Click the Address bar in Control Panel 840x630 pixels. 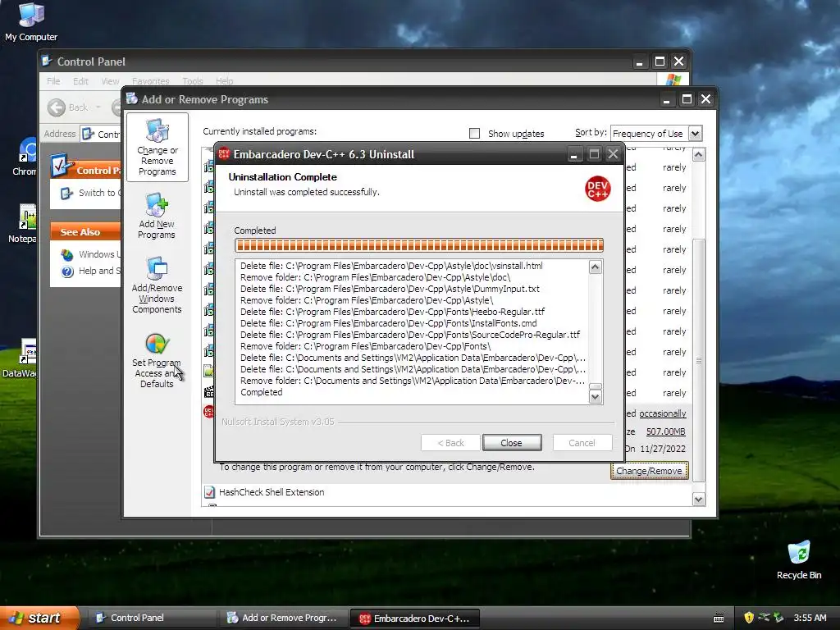tap(100, 134)
